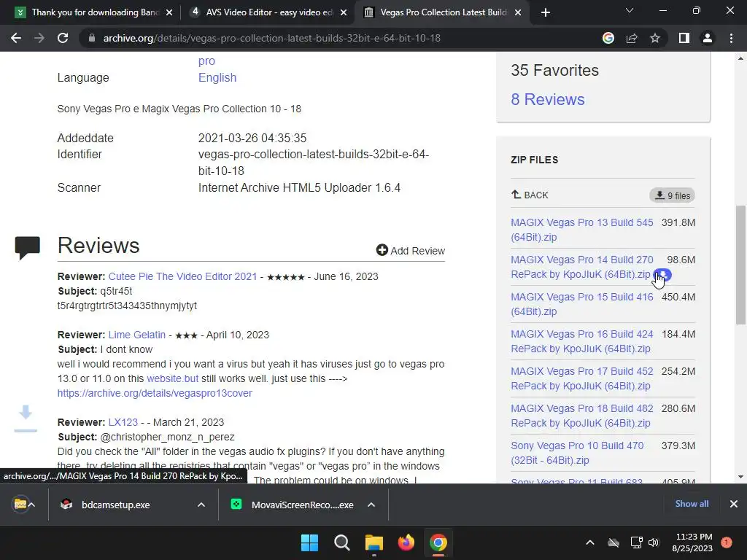Click the English language link
The height and width of the screenshot is (560, 747).
tap(217, 77)
